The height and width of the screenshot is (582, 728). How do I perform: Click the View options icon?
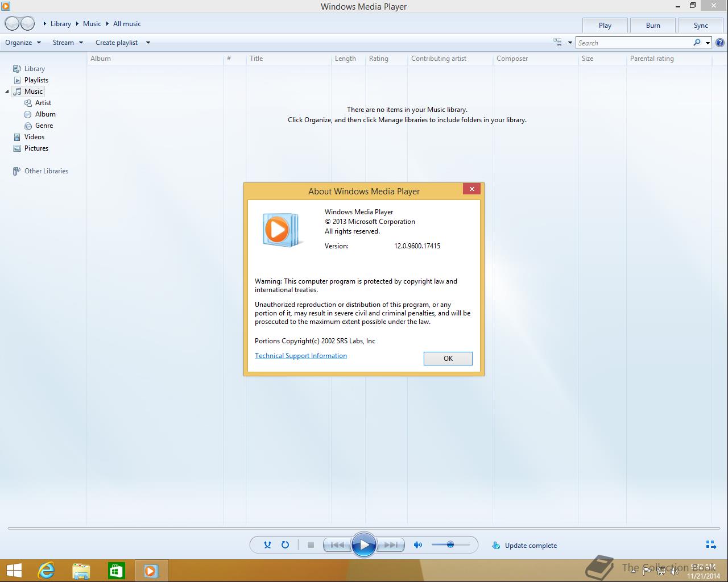pos(557,42)
